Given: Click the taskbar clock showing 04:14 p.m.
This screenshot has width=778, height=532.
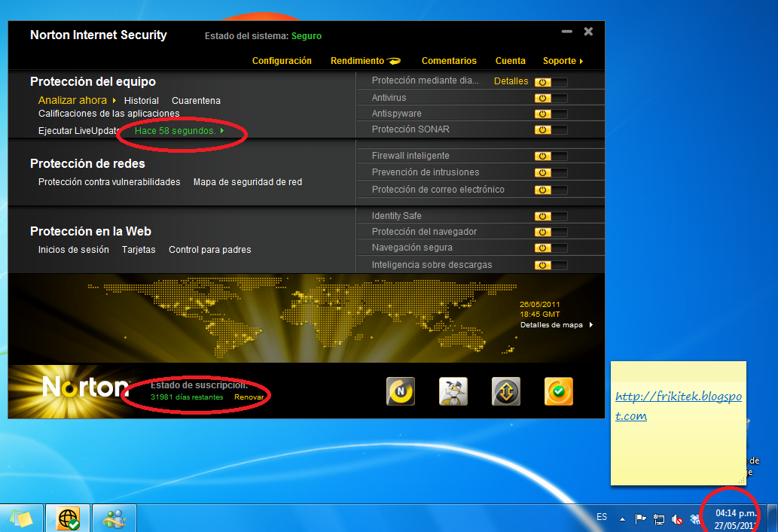Looking at the screenshot, I should pyautogui.click(x=735, y=519).
